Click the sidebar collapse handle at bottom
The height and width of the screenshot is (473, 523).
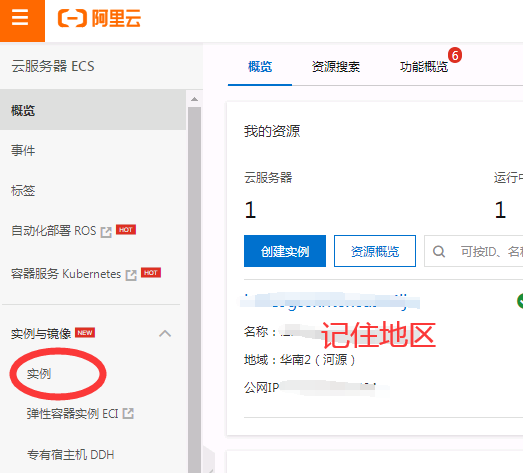[x=208, y=460]
